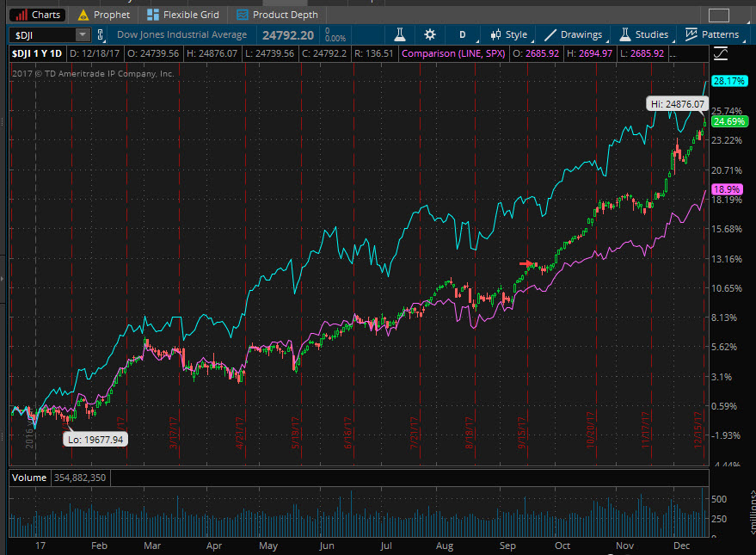The width and height of the screenshot is (756, 555).
Task: Click the 23.22% axis value
Action: tap(726, 140)
